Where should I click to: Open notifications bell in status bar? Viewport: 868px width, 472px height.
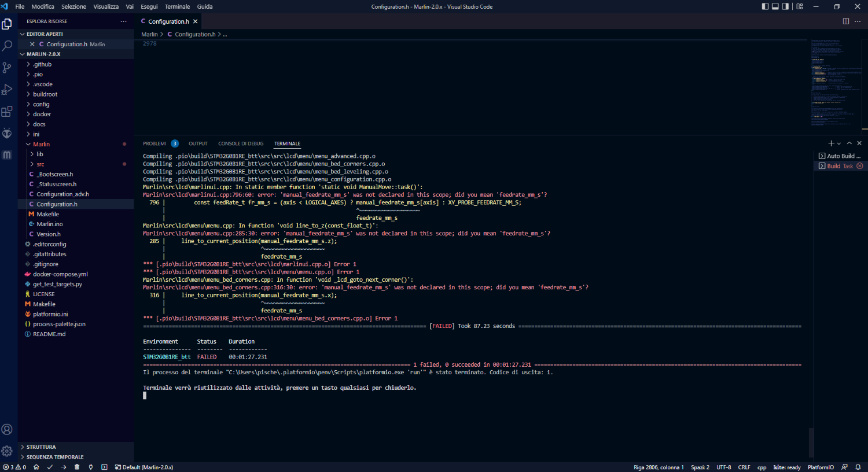point(859,467)
